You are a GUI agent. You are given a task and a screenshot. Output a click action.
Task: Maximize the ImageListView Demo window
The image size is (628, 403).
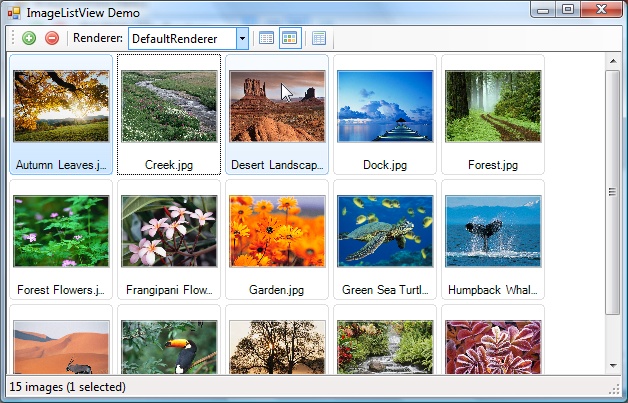pos(568,10)
